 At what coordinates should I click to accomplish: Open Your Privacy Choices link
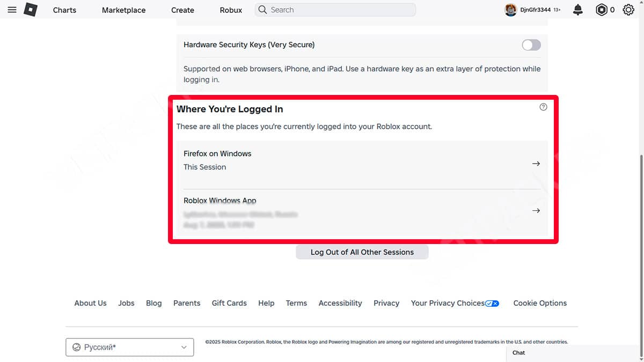click(x=455, y=303)
